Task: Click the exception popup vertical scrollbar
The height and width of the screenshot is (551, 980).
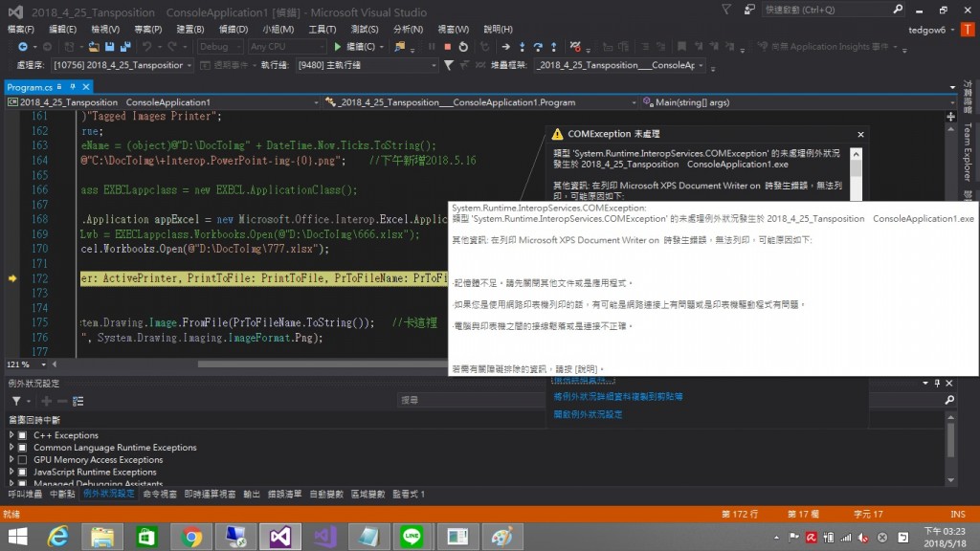Action: click(x=857, y=174)
